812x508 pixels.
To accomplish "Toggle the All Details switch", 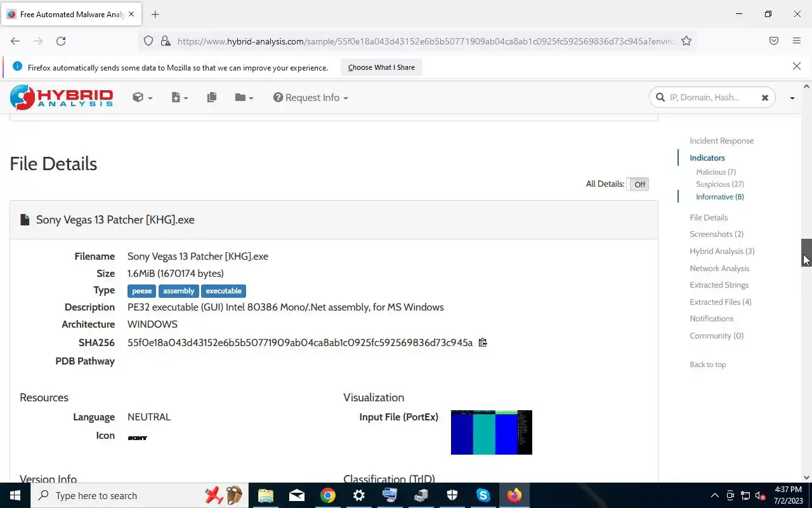I will (x=638, y=184).
